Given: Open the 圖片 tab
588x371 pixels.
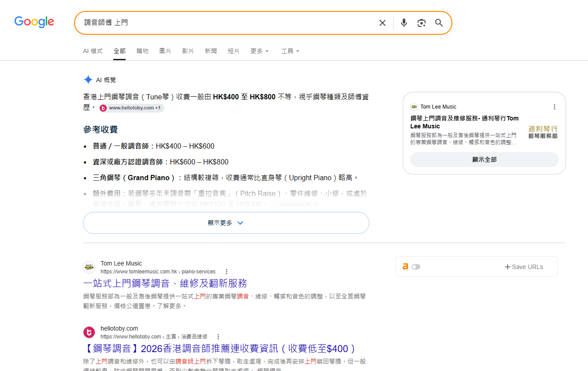Looking at the screenshot, I should pyautogui.click(x=165, y=51).
